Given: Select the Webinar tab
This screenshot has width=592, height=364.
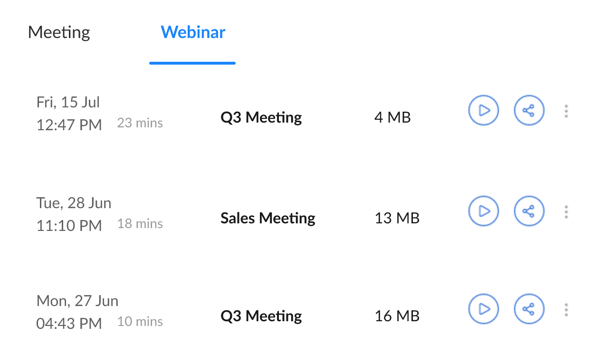Looking at the screenshot, I should (x=193, y=33).
